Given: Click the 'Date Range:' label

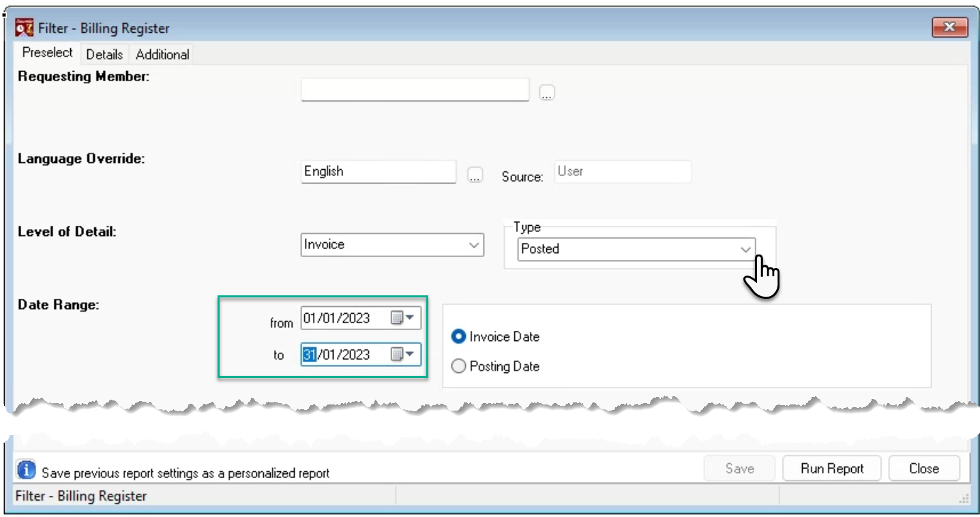Looking at the screenshot, I should 59,304.
